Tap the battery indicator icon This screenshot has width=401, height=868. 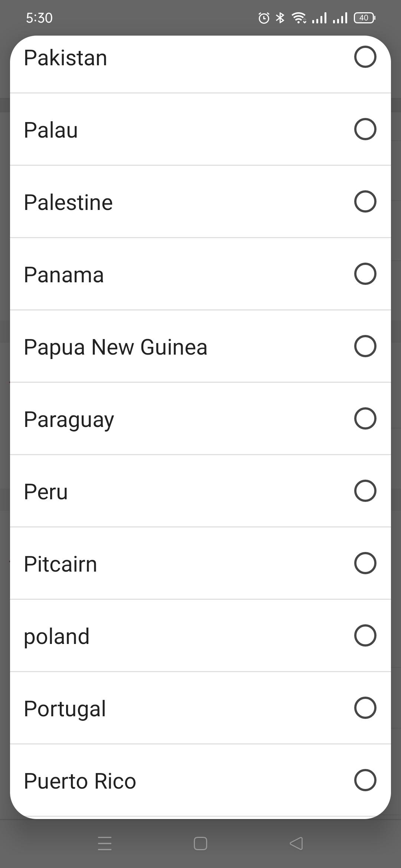coord(365,18)
